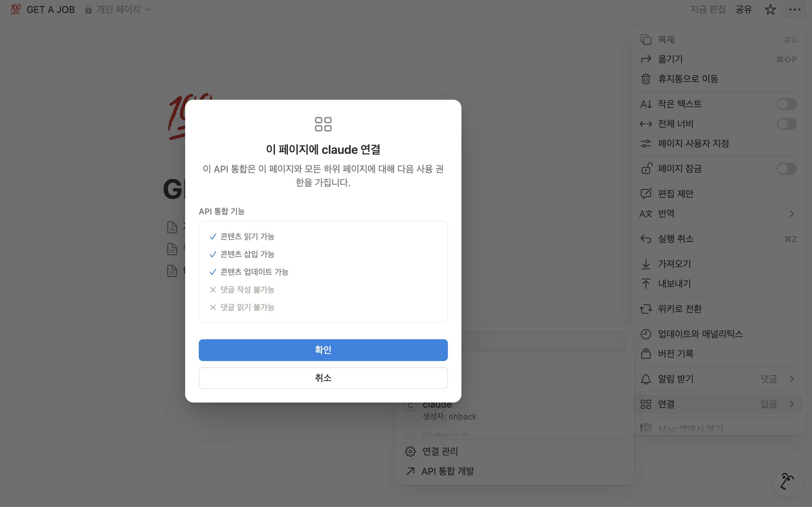This screenshot has height=507, width=812.
Task: Enable the 전체 너비 switch
Action: (x=786, y=124)
